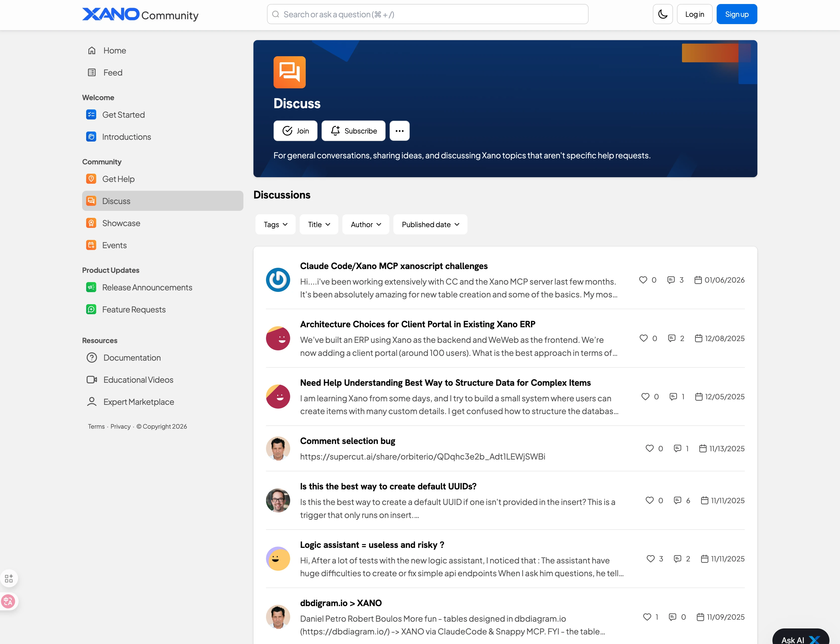
Task: Click the Sign up button
Action: click(737, 14)
